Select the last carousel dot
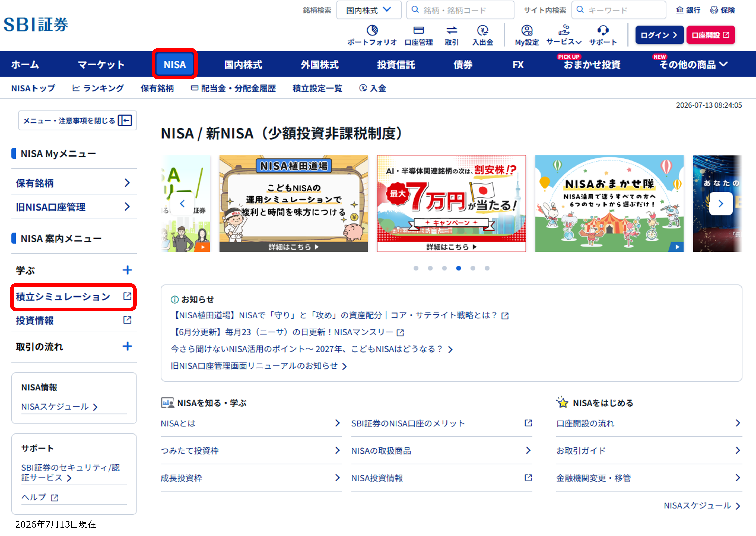 click(x=487, y=268)
